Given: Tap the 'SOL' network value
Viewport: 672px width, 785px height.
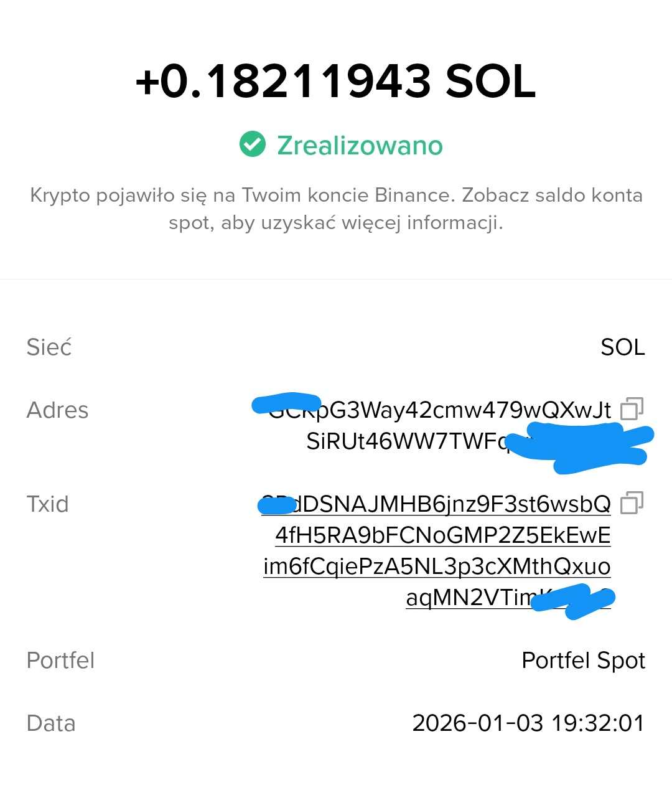Looking at the screenshot, I should (622, 347).
